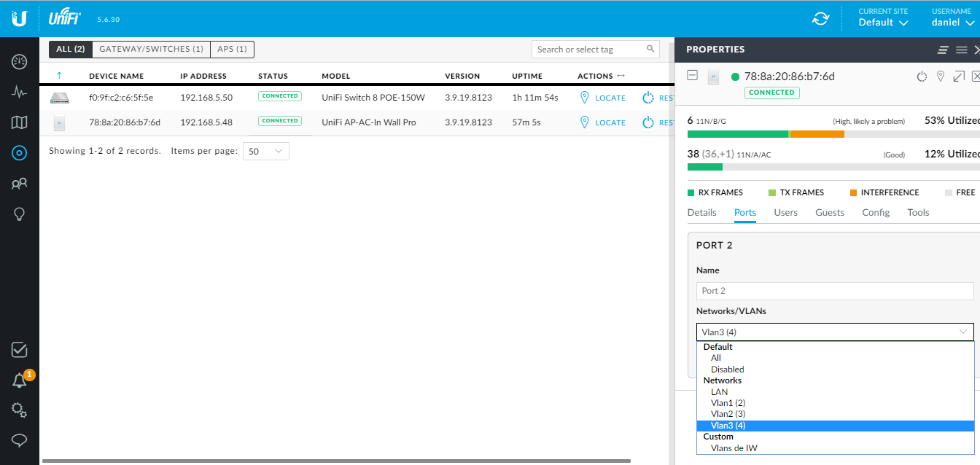Click the refresh icon in top bar
Screen dimensions: 980x465
tap(821, 18)
